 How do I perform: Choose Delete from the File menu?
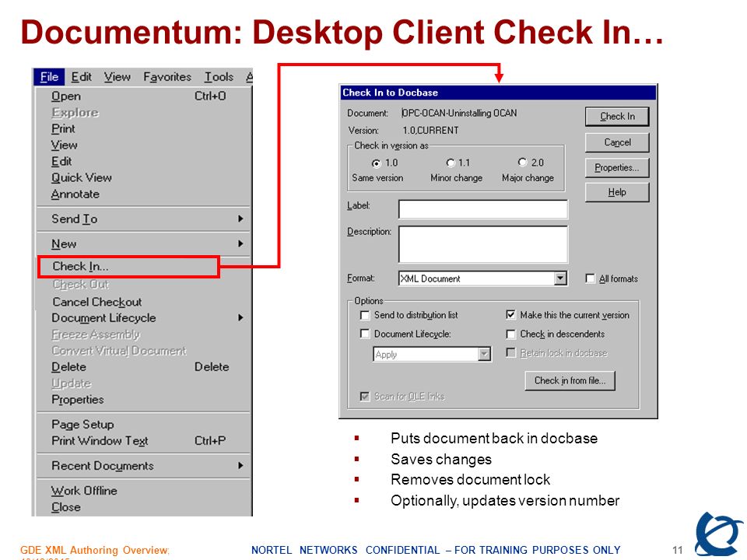click(x=143, y=367)
